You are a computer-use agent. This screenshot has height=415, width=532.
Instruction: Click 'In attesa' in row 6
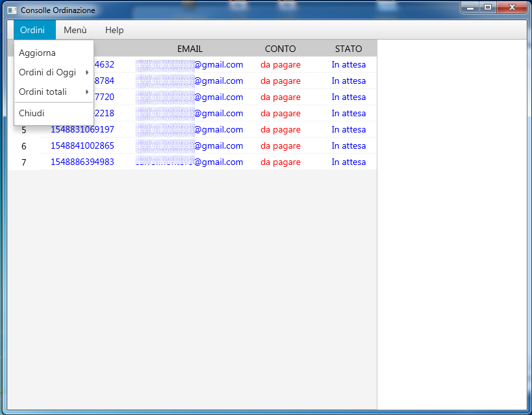(348, 146)
